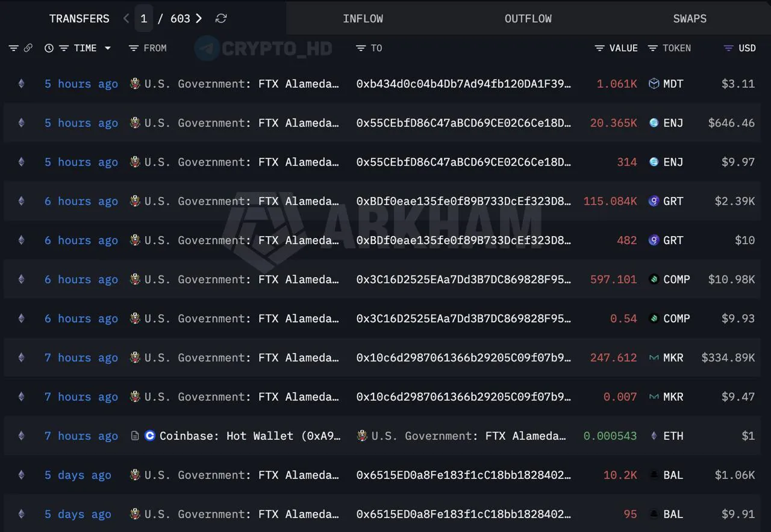The width and height of the screenshot is (771, 532).
Task: Click the Ethereum chain icon in first row
Action: (x=22, y=84)
